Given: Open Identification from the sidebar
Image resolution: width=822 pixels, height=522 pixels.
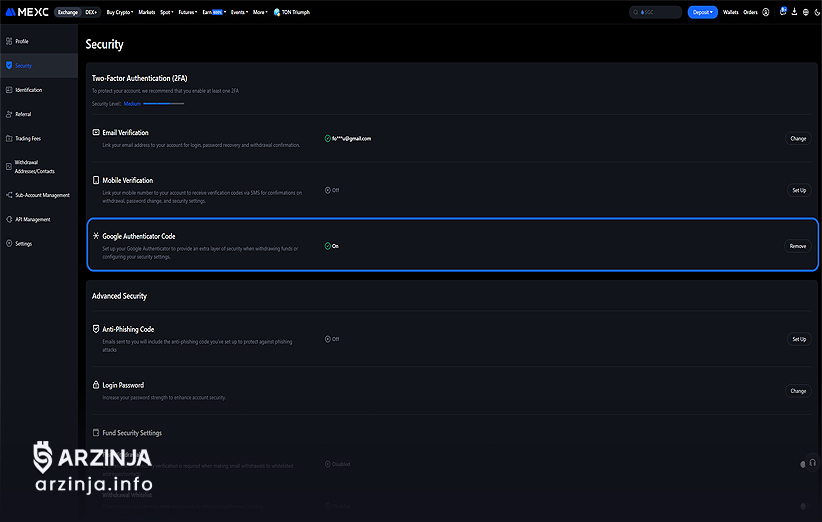Looking at the screenshot, I should [29, 90].
